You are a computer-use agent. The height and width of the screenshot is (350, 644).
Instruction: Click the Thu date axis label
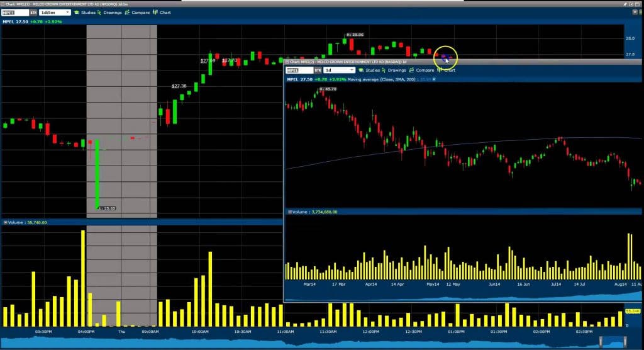[121, 332]
